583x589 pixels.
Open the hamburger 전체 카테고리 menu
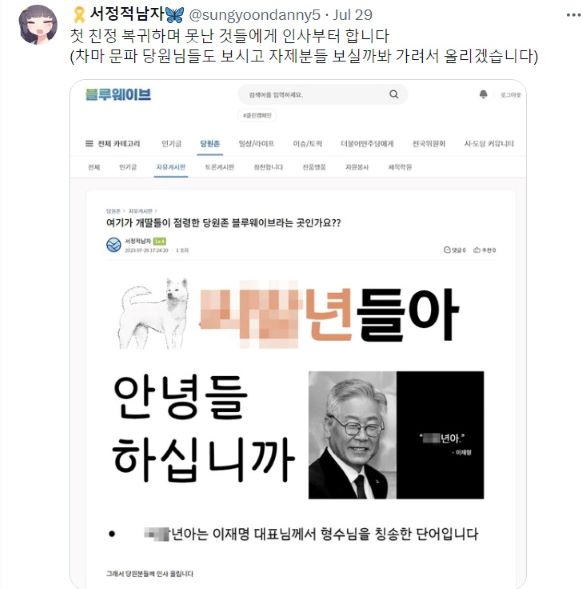click(113, 143)
